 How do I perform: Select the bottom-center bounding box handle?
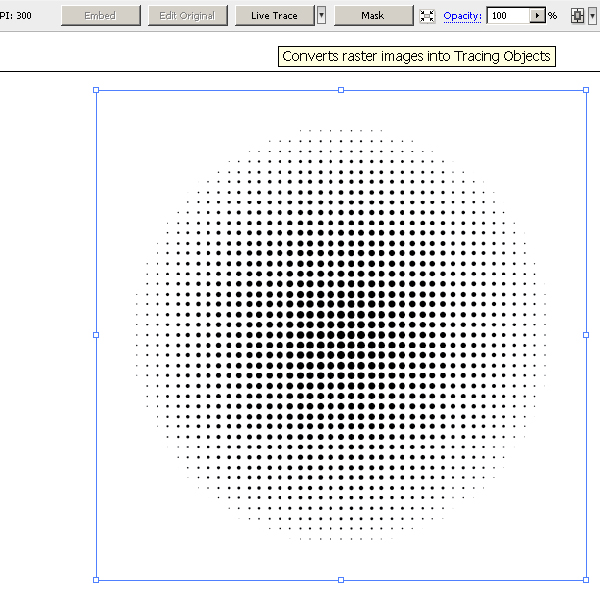tap(341, 580)
